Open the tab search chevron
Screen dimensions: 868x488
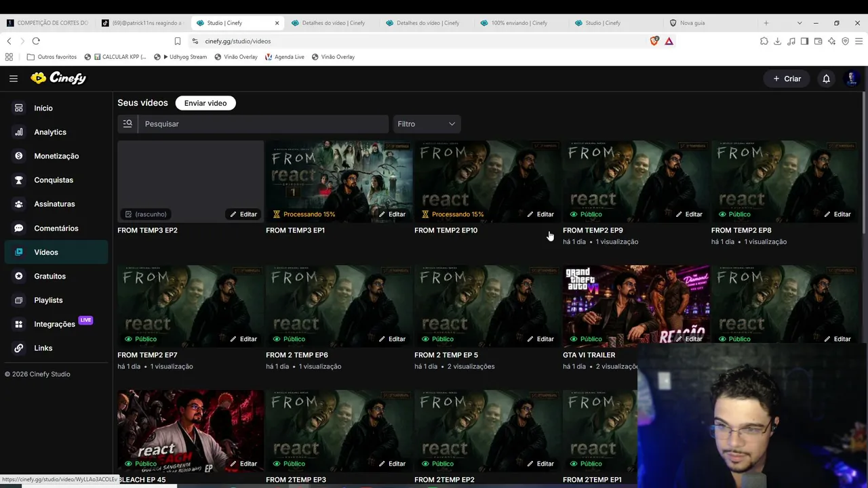pos(800,23)
